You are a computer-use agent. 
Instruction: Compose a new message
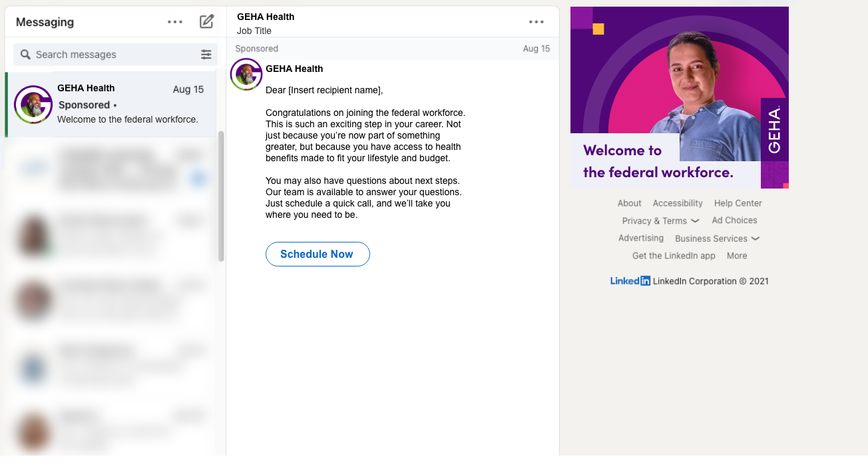pyautogui.click(x=206, y=21)
